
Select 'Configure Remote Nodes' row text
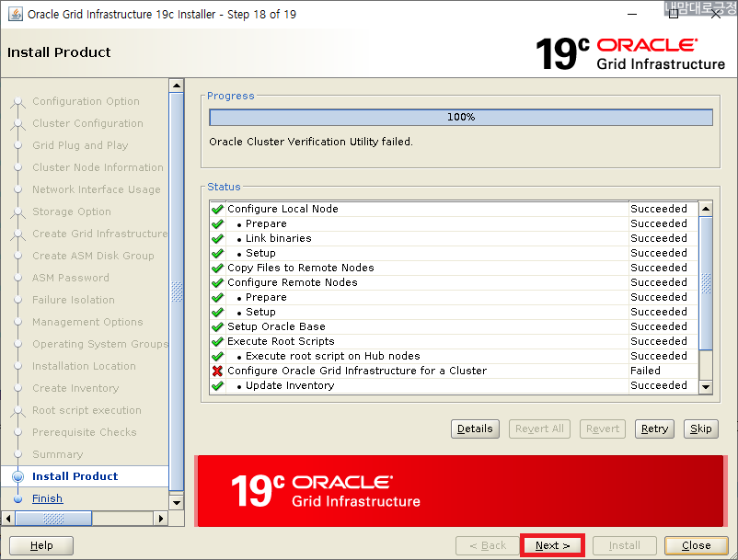tap(293, 282)
